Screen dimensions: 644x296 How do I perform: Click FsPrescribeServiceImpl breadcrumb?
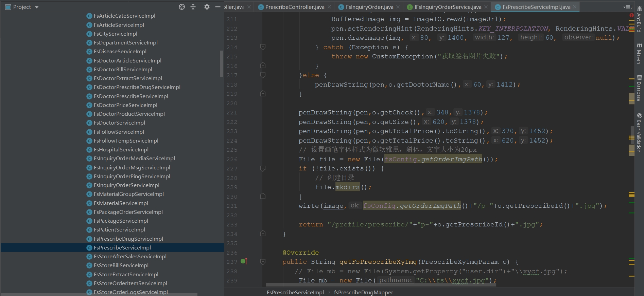click(295, 292)
